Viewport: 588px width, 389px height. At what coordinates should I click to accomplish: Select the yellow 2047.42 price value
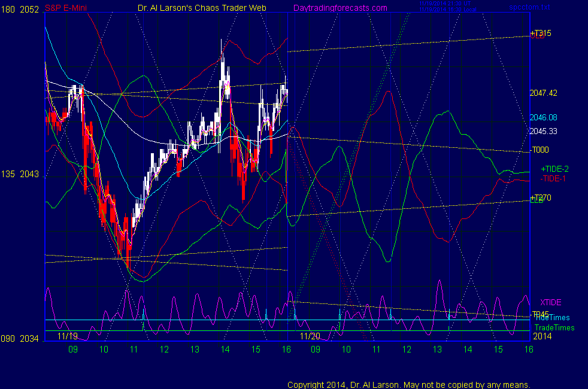pos(543,93)
